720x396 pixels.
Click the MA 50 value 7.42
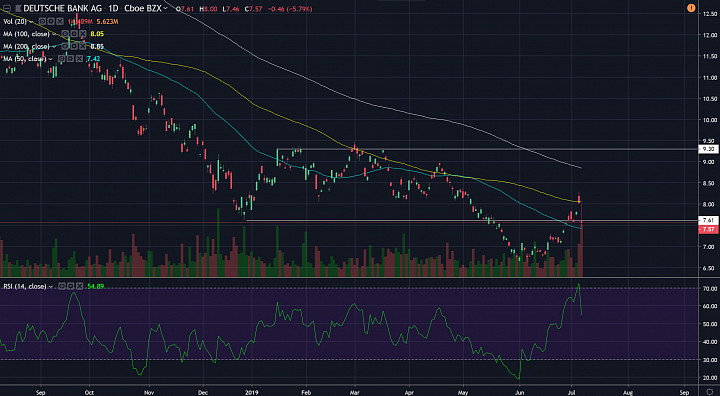point(93,59)
